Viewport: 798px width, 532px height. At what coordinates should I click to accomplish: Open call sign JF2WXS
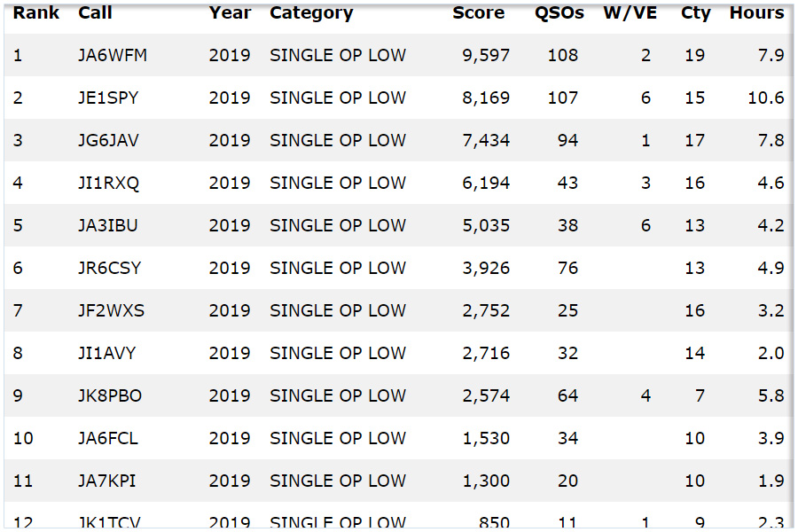(111, 310)
